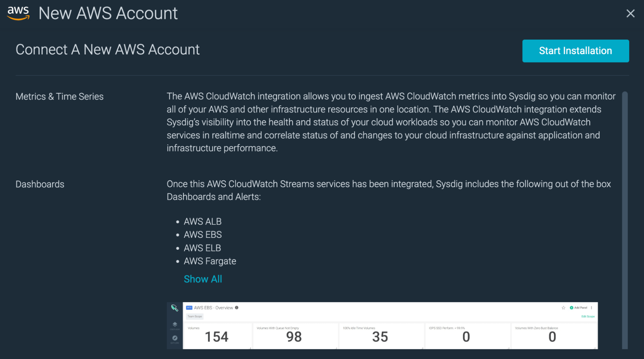Expand the Show All dashboards list
The image size is (644, 359).
tap(203, 279)
